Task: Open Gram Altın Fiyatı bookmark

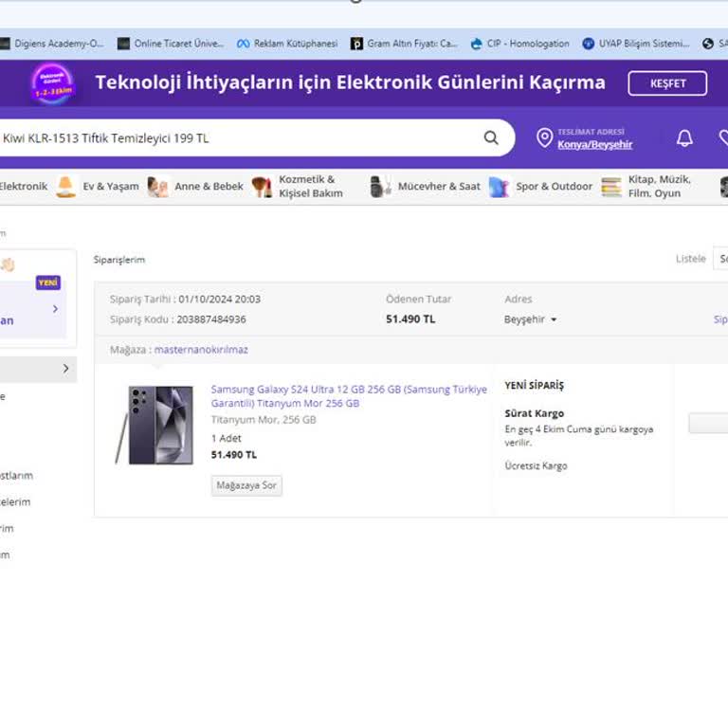Action: tap(405, 44)
